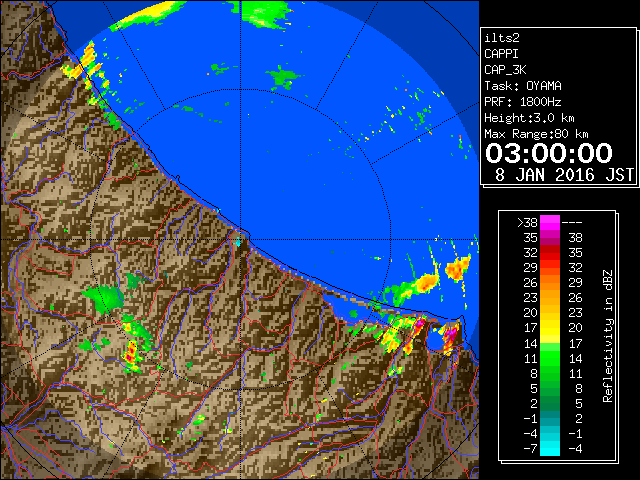The width and height of the screenshot is (640, 480).
Task: Click the "---" legend label
Action: (x=572, y=223)
